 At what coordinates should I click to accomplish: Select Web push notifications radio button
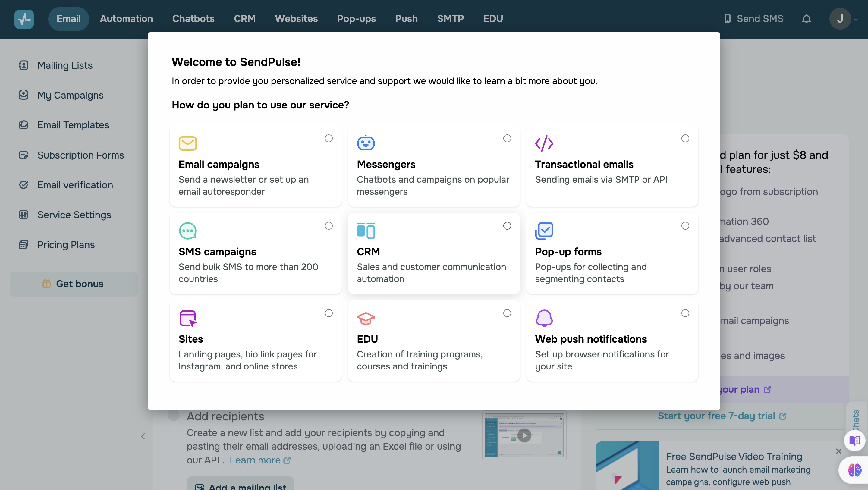point(685,313)
